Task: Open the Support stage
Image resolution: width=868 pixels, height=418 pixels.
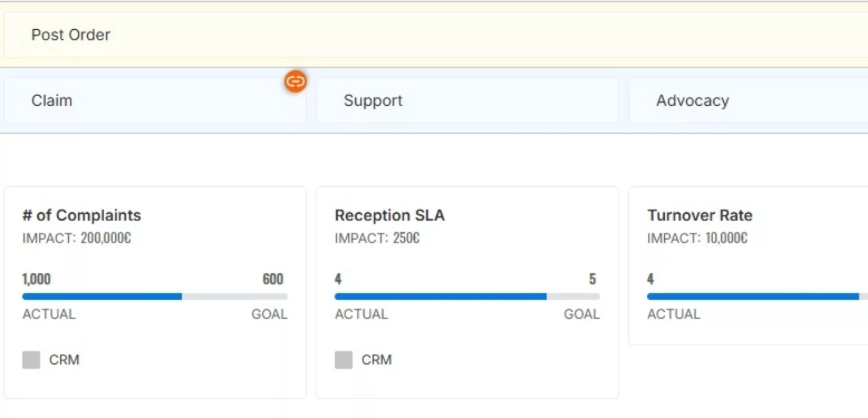Action: 467,100
